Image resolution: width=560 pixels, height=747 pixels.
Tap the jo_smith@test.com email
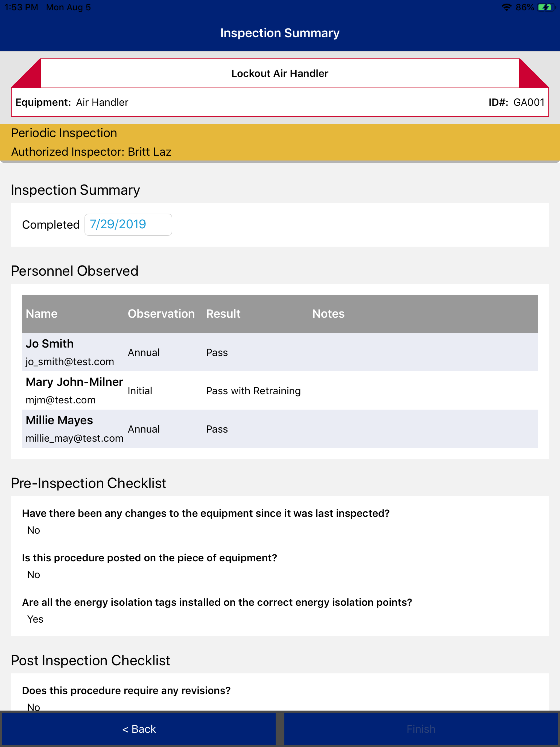[69, 362]
